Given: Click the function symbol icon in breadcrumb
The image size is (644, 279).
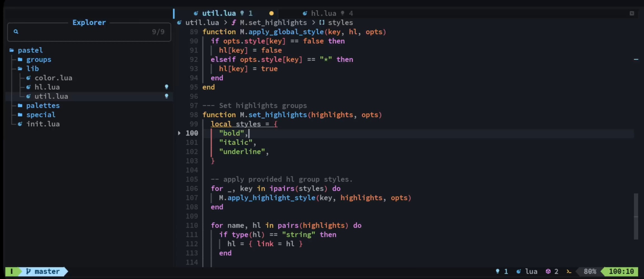Looking at the screenshot, I should [234, 23].
